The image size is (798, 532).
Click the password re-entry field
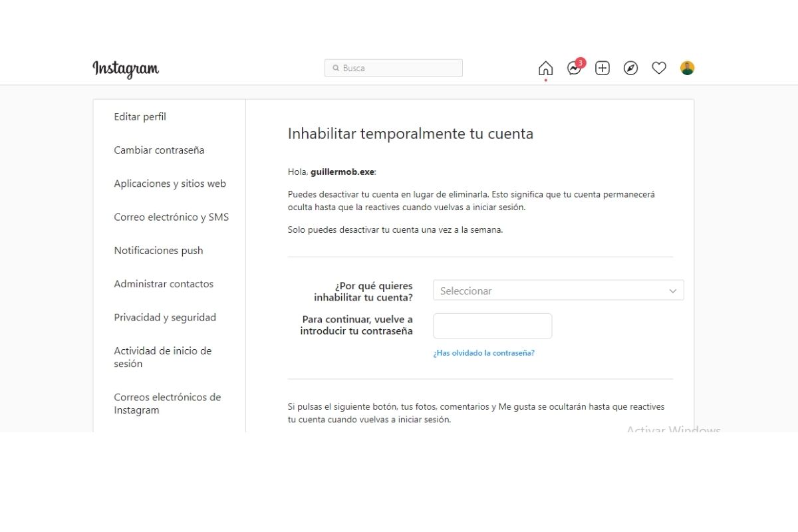click(x=493, y=326)
